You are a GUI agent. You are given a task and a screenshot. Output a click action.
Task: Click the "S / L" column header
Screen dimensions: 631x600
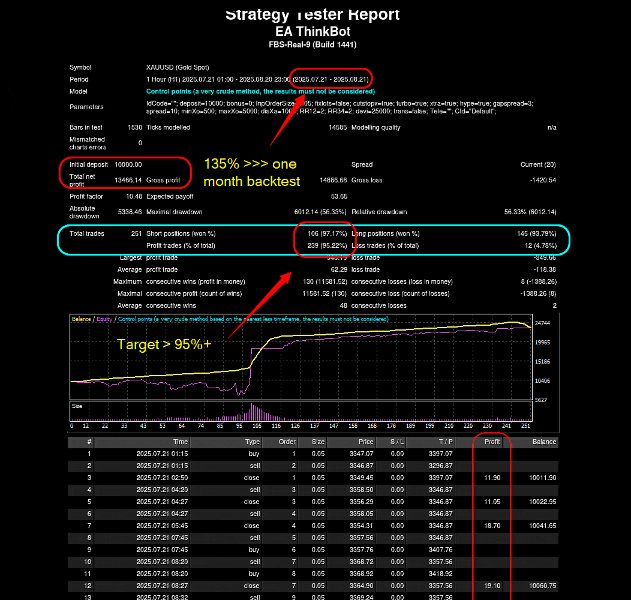coord(397,442)
